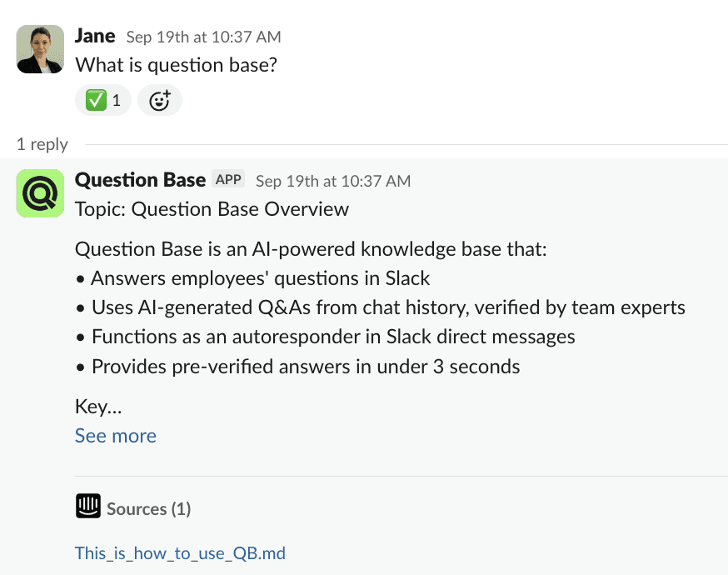The height and width of the screenshot is (575, 728).
Task: Open the This_is_how_to_use_QB.md source link
Action: [x=180, y=553]
